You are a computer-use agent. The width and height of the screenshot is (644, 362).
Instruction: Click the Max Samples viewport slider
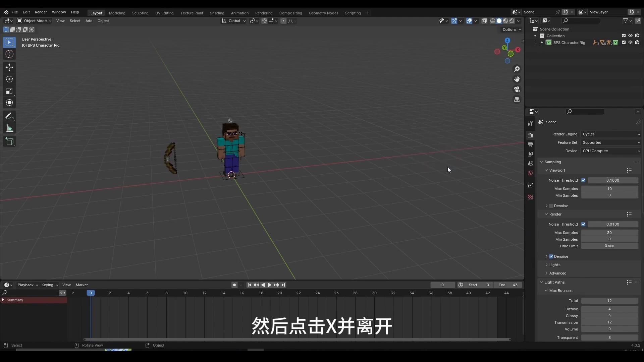pyautogui.click(x=609, y=189)
